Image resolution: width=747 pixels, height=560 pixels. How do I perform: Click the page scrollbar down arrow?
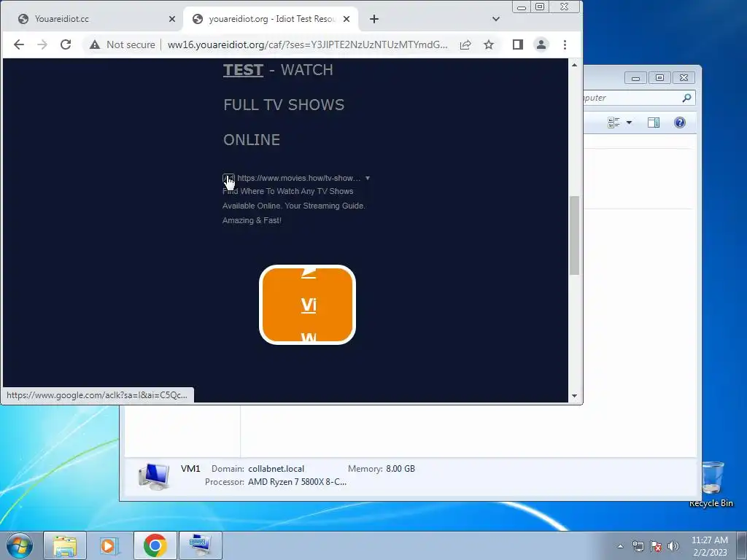coord(574,396)
